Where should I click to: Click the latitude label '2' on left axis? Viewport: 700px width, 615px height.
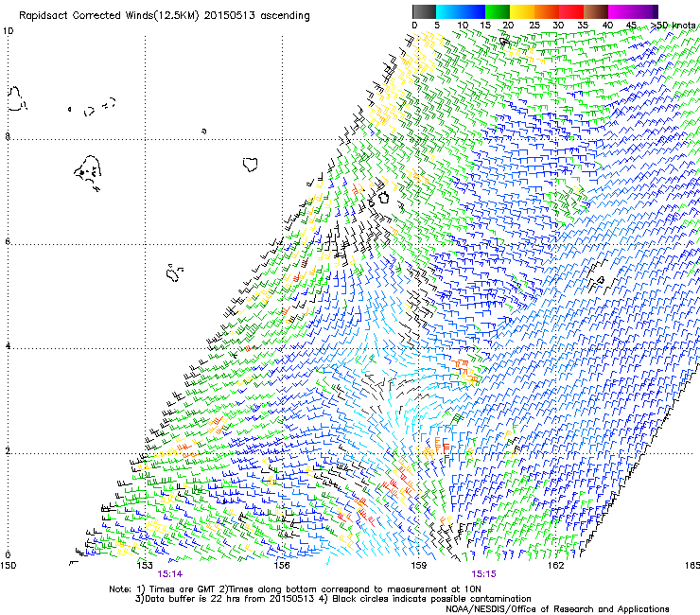click(8, 451)
